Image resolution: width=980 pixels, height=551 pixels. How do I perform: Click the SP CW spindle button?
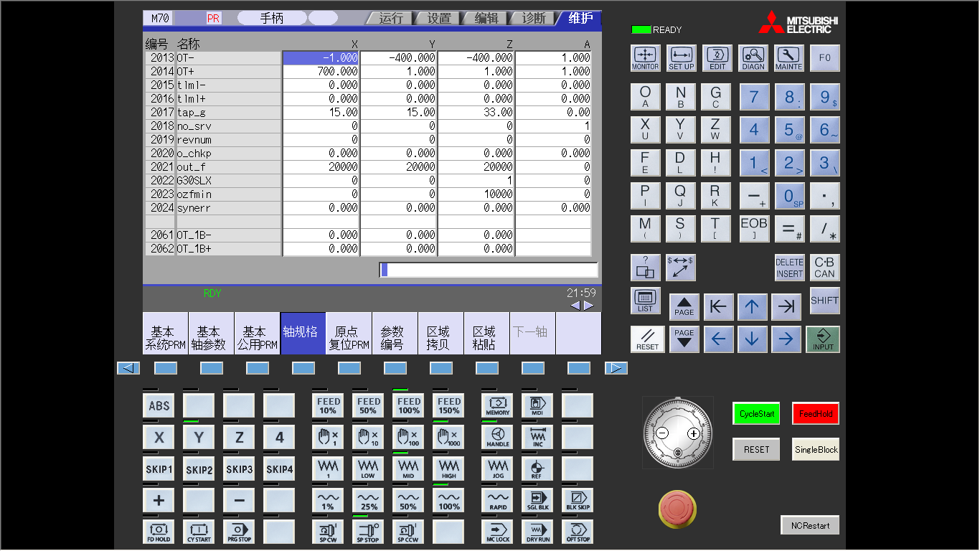(328, 532)
